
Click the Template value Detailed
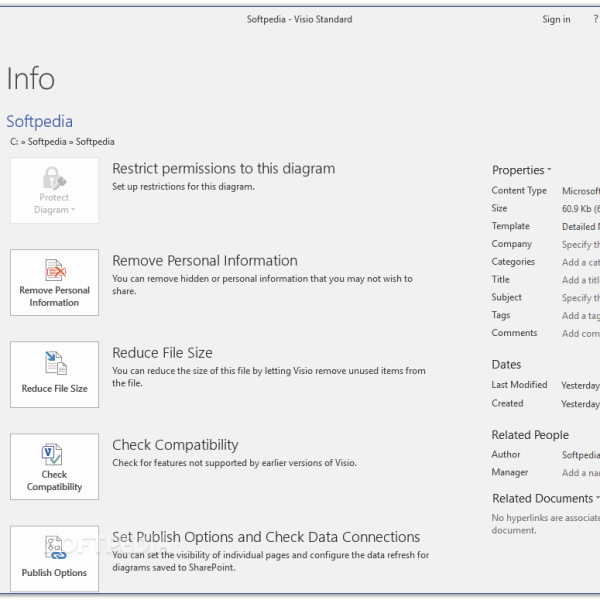pos(580,227)
